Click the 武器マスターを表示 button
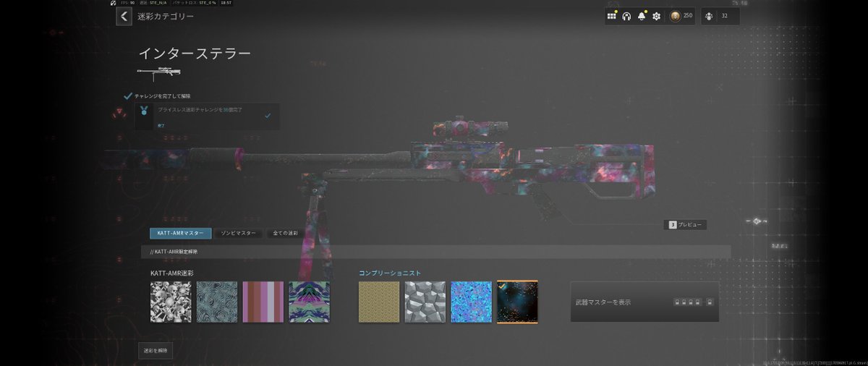The width and height of the screenshot is (868, 366). click(x=644, y=302)
